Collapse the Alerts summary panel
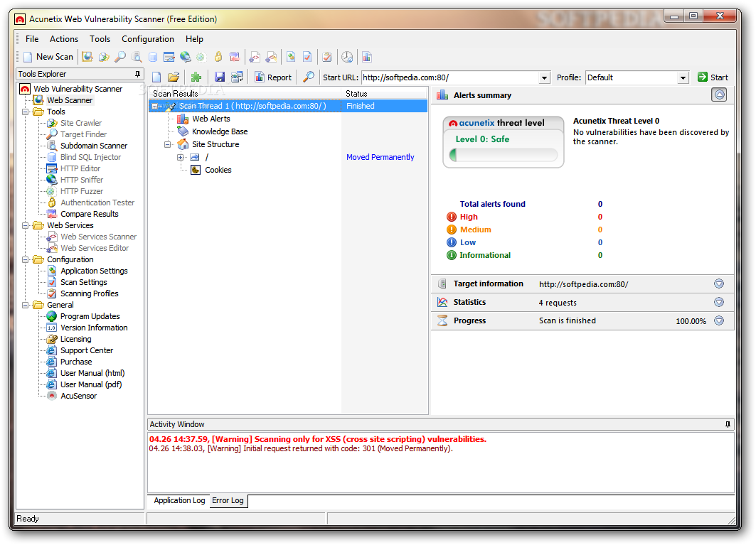The height and width of the screenshot is (545, 756). pos(719,95)
